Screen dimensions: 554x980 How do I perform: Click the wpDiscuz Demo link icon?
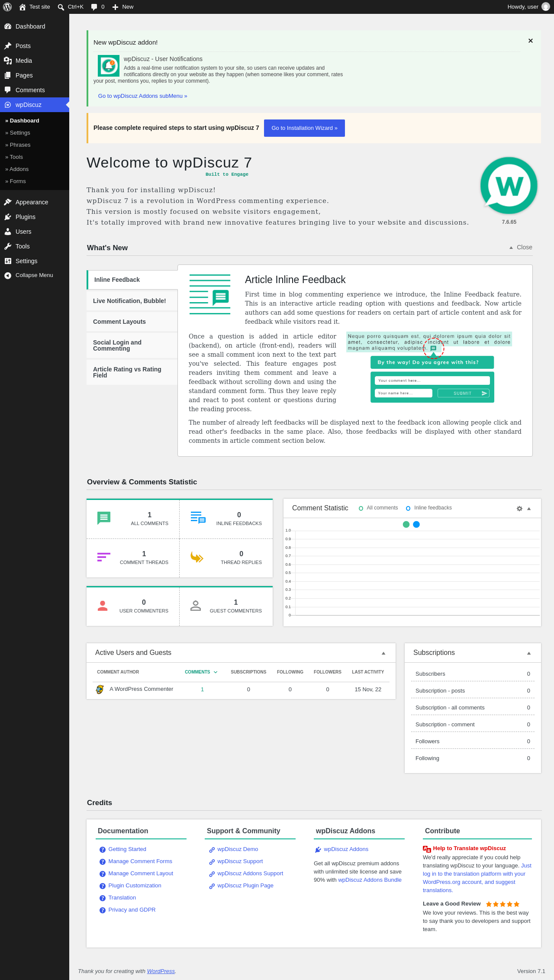pyautogui.click(x=212, y=850)
